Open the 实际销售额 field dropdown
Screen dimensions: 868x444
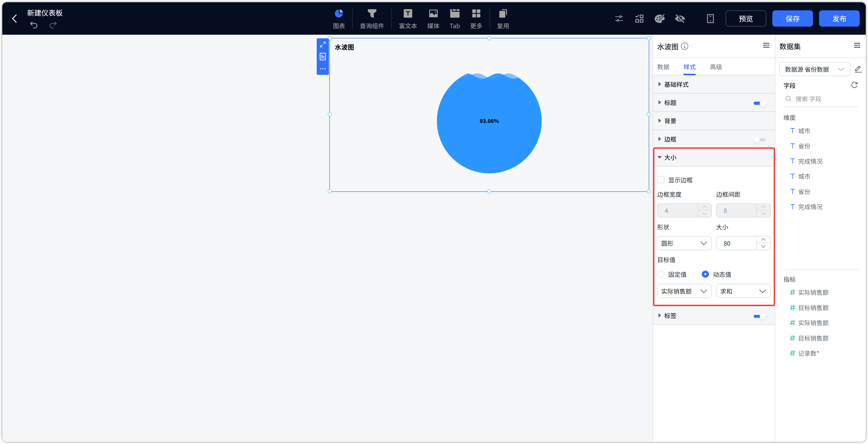[684, 291]
